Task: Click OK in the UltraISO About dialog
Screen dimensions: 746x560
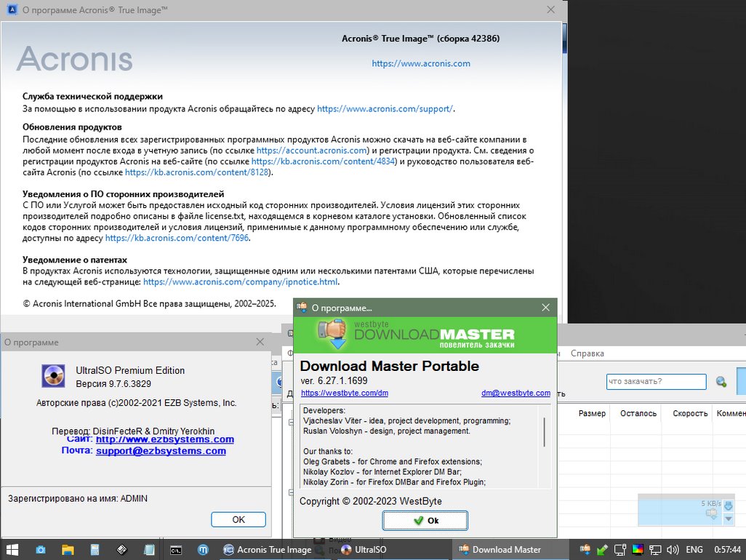Action: click(238, 519)
